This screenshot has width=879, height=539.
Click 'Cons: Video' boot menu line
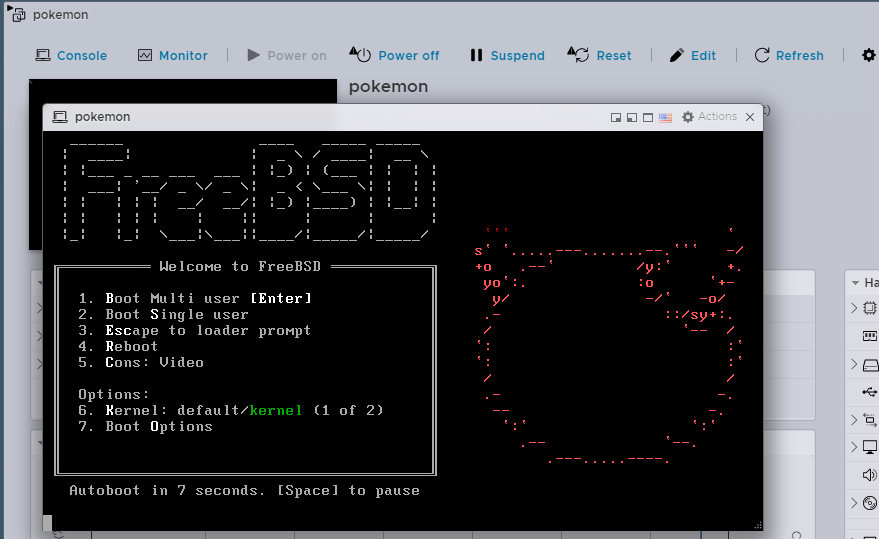pos(141,362)
